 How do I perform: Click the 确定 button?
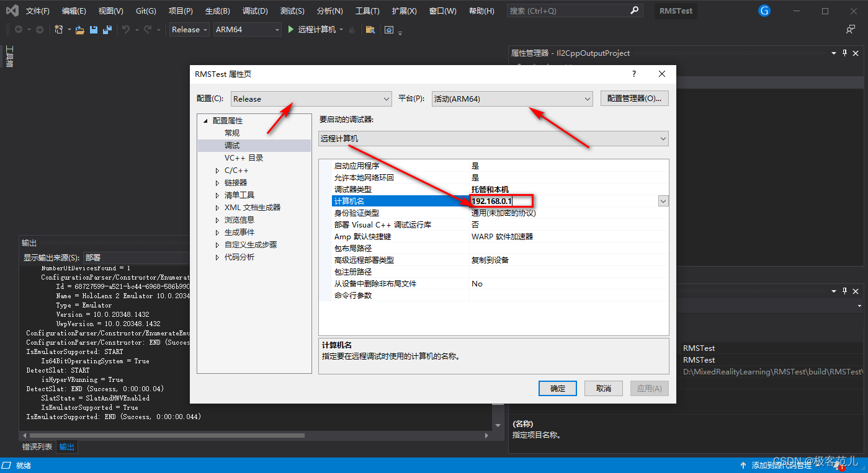558,388
